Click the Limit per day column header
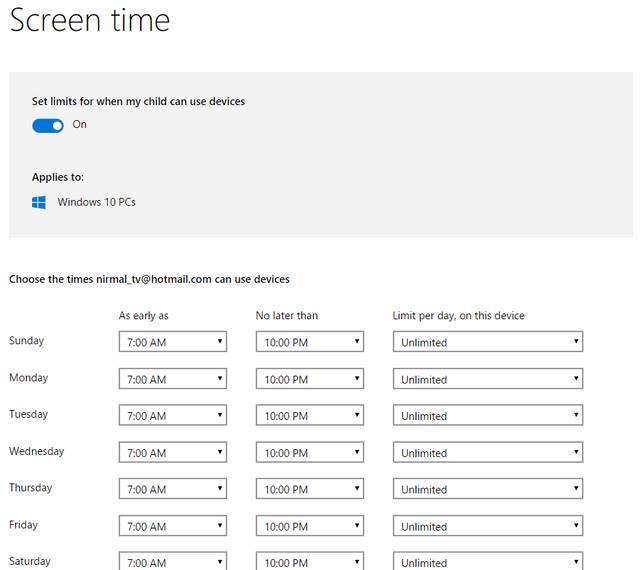 [x=459, y=316]
